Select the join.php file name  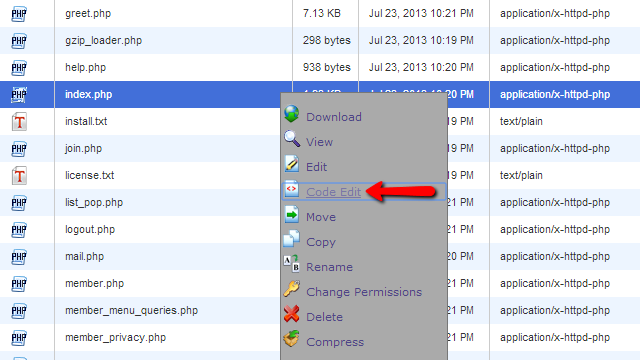click(83, 148)
